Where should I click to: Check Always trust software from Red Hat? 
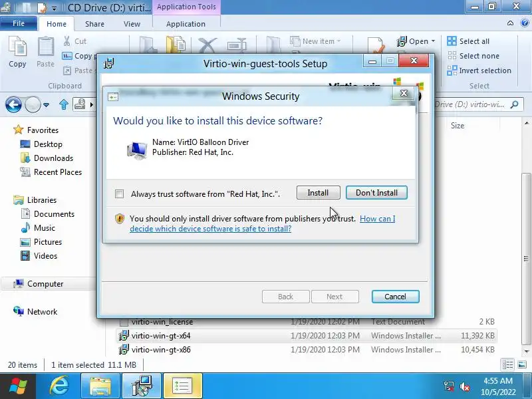point(120,194)
